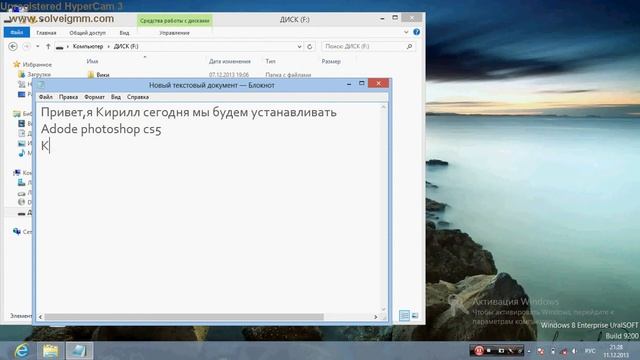Sort by Дата изменения column header

coord(229,62)
